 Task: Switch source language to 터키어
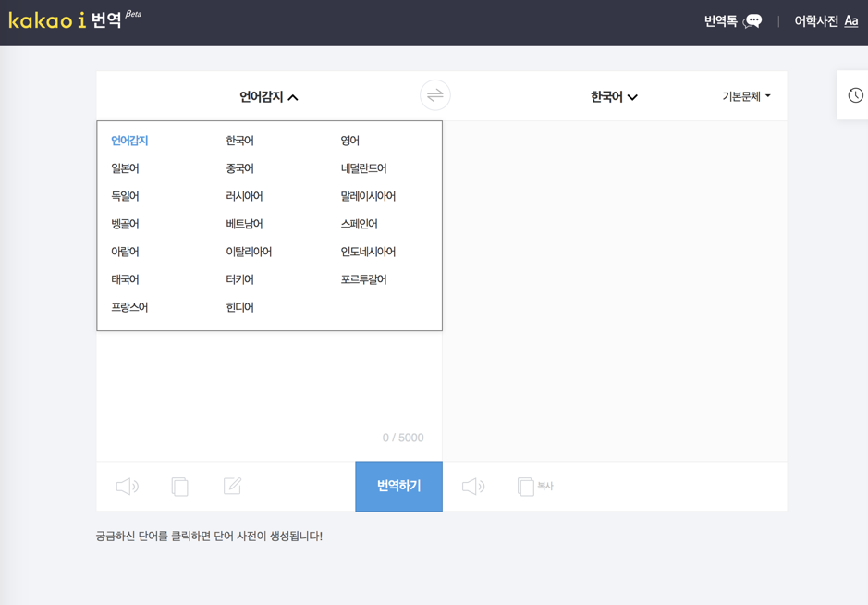click(x=239, y=279)
